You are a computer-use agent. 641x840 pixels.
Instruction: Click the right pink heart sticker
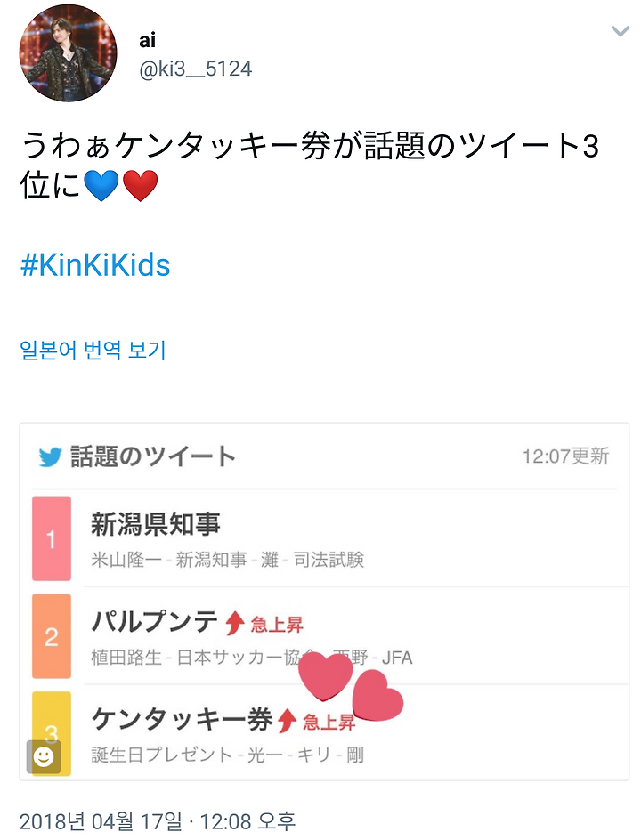coord(377,696)
